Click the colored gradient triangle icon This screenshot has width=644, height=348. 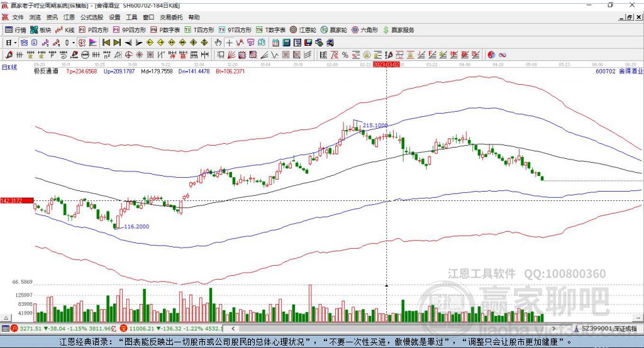pyautogui.click(x=93, y=43)
